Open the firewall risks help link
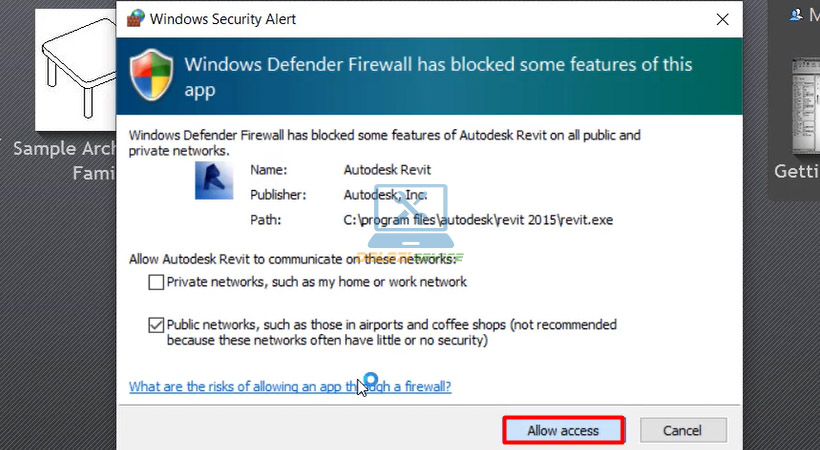The image size is (820, 450). coord(290,386)
